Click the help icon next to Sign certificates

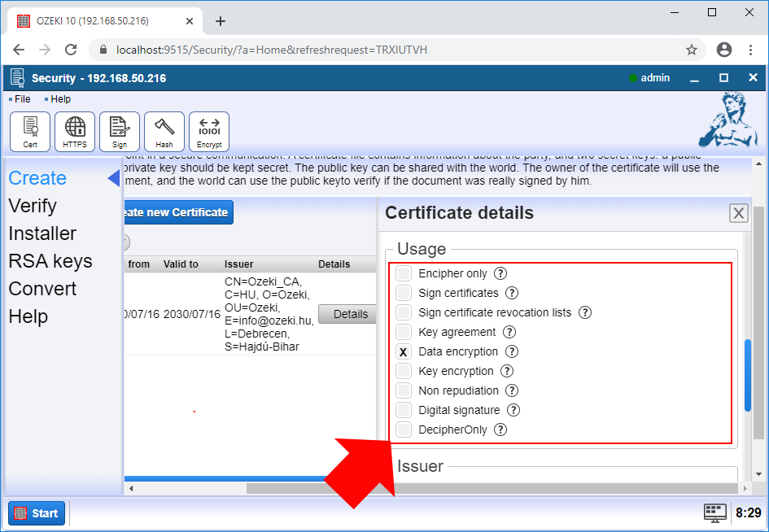coord(512,293)
